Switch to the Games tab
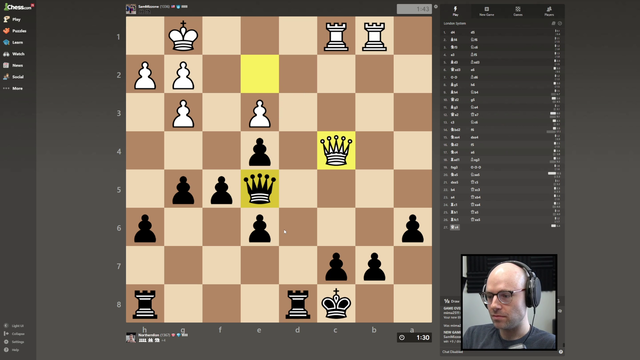The width and height of the screenshot is (640, 360). pos(518,11)
